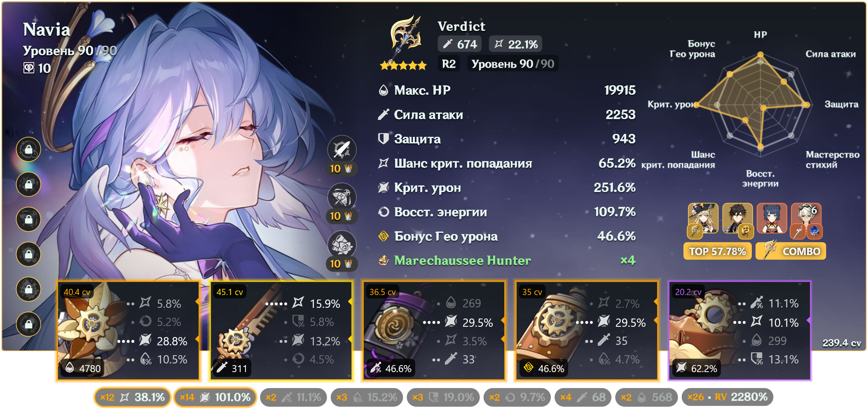868x410 pixels.
Task: Click the TOP 57.78% ranking button
Action: (718, 251)
